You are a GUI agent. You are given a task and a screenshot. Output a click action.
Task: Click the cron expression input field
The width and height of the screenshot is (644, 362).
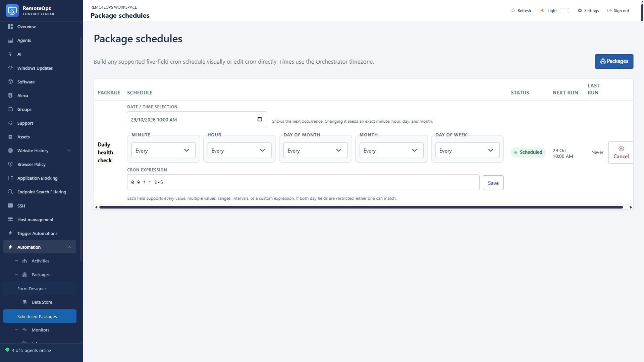(303, 182)
